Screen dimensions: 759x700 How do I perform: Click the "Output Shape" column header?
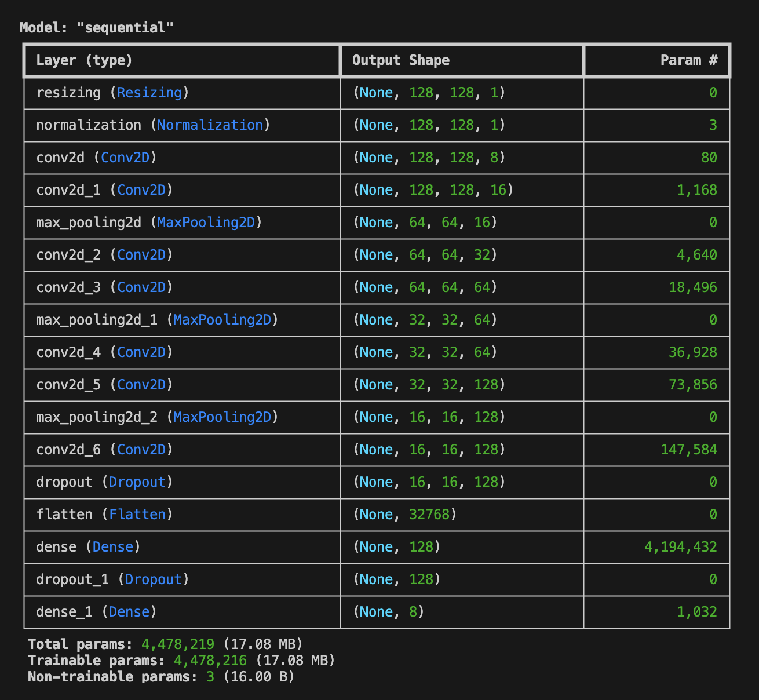point(399,60)
